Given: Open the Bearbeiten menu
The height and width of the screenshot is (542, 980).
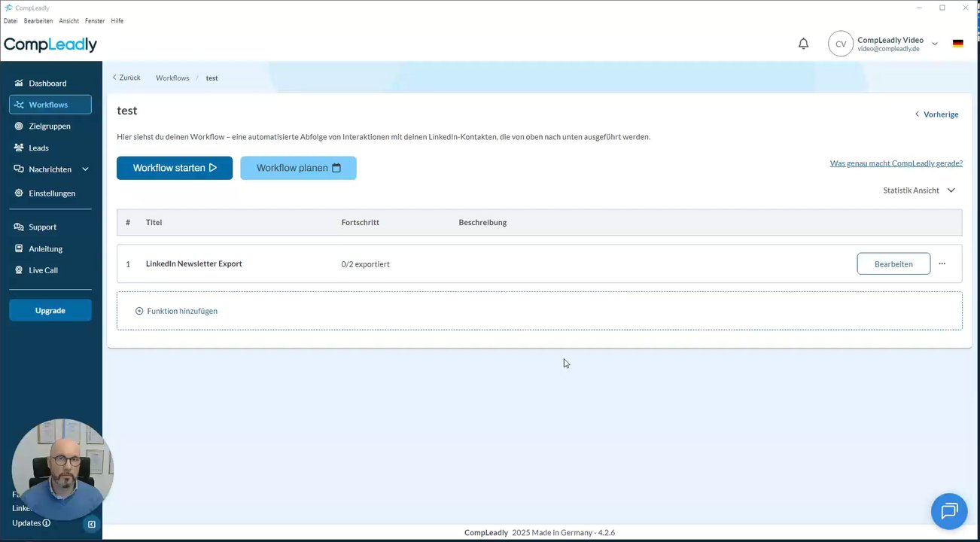Looking at the screenshot, I should tap(38, 21).
